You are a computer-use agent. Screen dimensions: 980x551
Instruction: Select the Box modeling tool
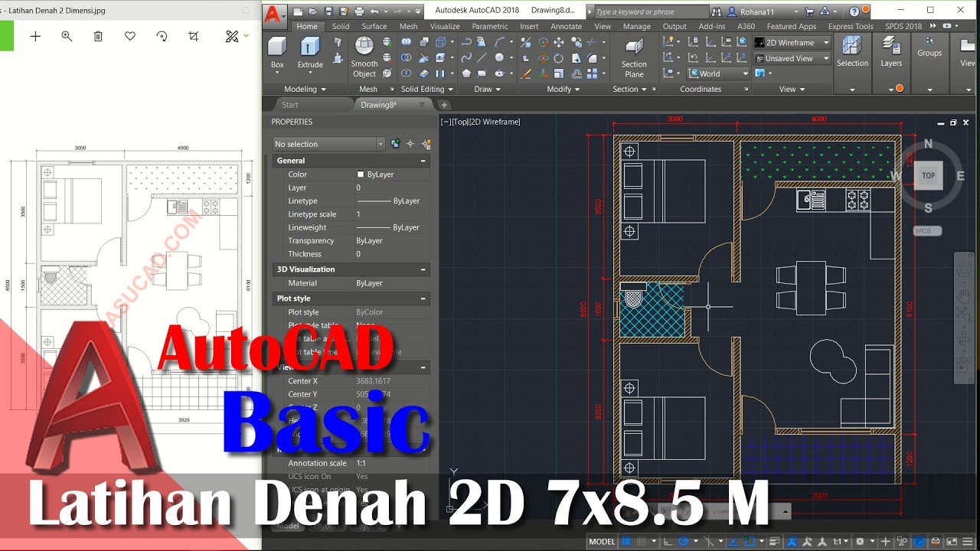point(277,52)
